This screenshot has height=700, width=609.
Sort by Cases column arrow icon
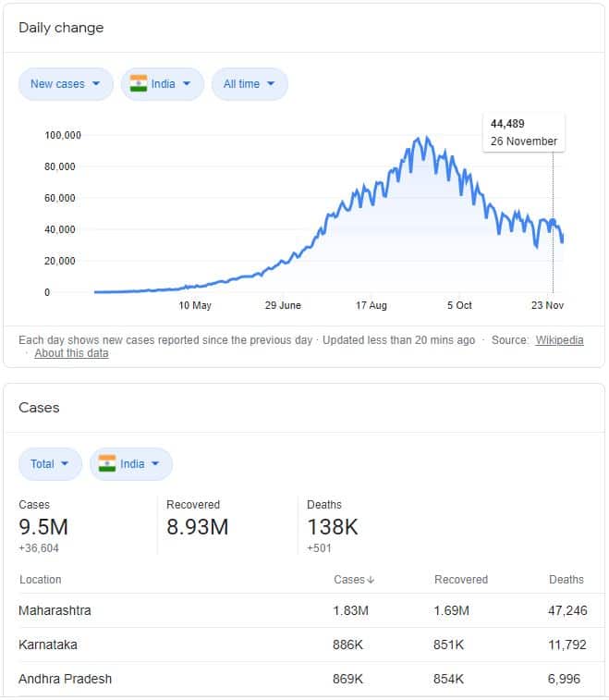(371, 580)
